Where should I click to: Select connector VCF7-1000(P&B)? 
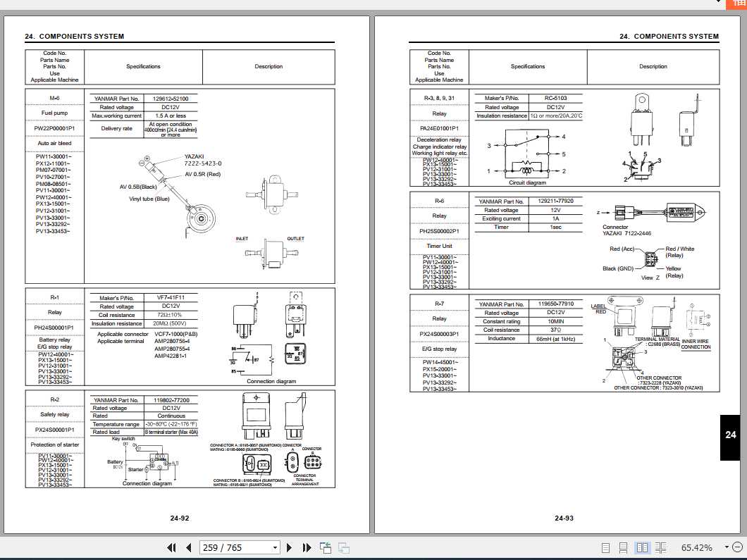175,334
